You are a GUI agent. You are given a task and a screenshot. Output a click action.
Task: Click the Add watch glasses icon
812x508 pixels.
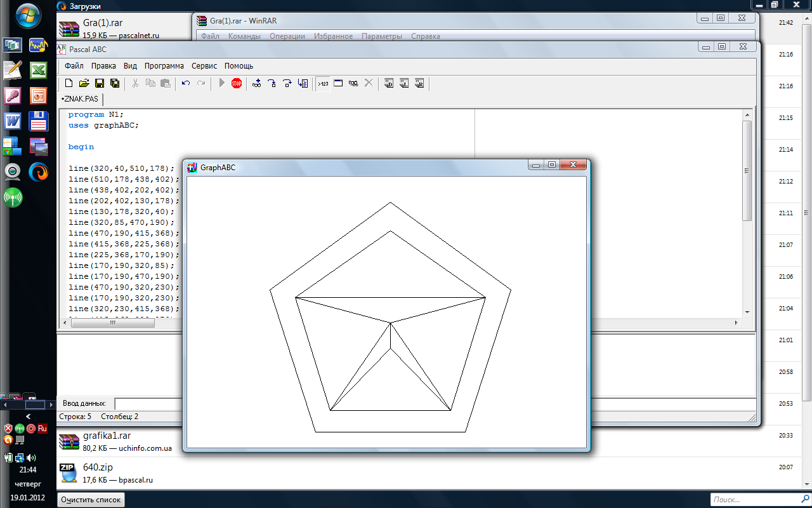pos(257,83)
